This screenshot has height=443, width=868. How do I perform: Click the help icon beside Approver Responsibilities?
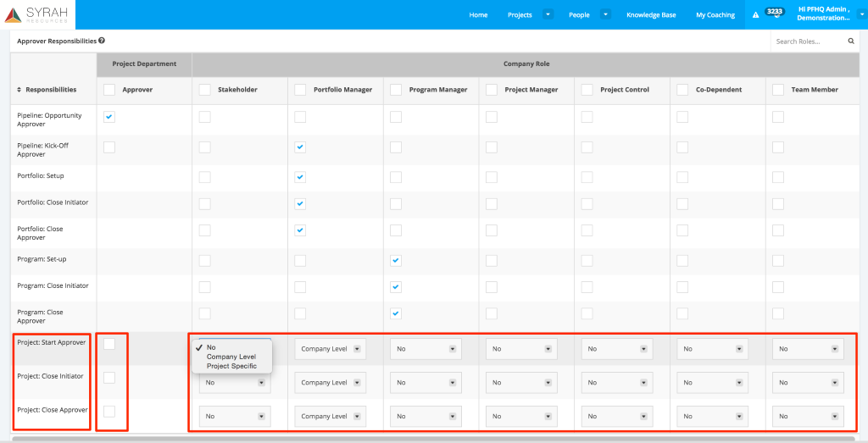click(102, 41)
